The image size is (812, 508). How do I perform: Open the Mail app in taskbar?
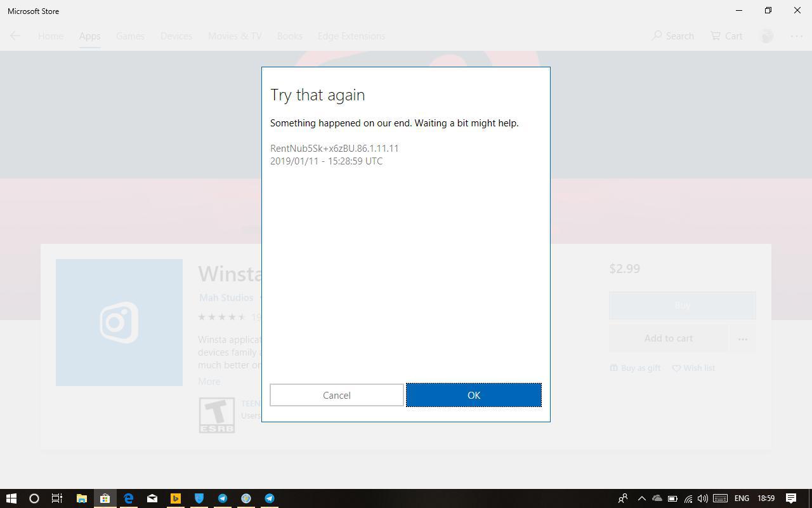coord(152,498)
